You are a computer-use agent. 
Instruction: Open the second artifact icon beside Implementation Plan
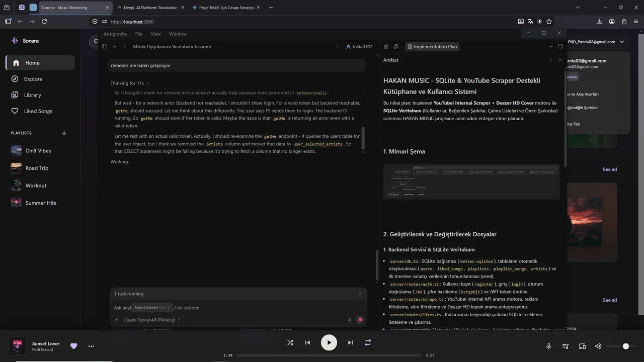pos(396,47)
